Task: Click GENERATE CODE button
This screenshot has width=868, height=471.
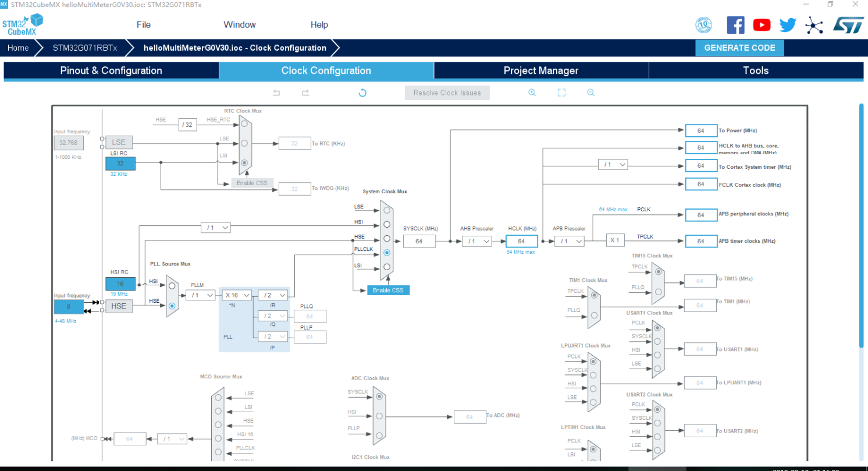Action: tap(739, 48)
